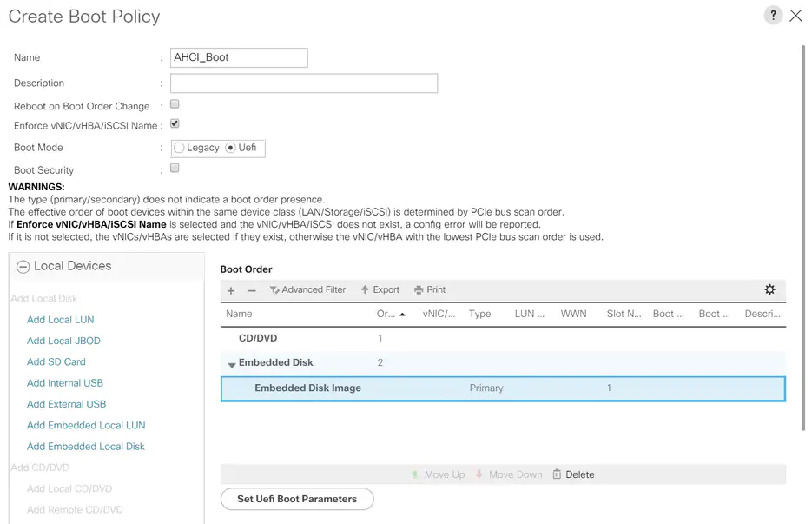Select the Embedded Disk Image row

pos(503,388)
